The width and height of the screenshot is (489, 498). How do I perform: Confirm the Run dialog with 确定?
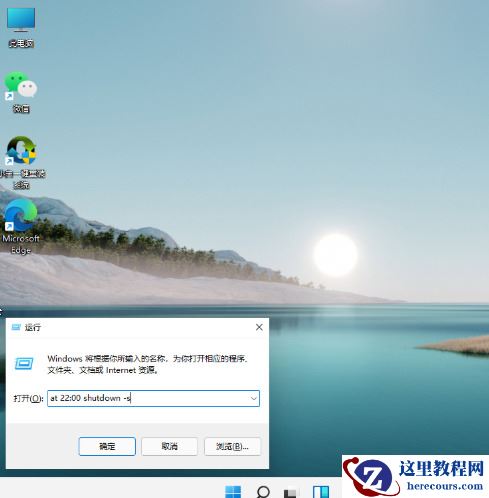coord(107,446)
